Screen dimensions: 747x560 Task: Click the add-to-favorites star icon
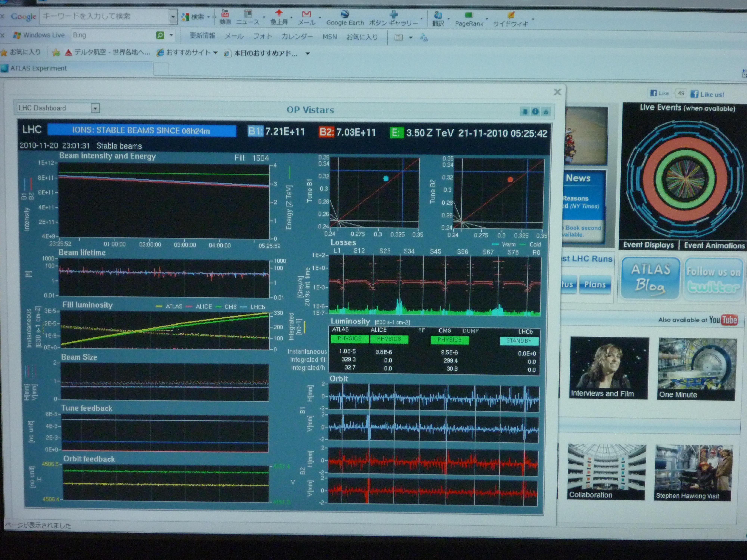click(56, 52)
